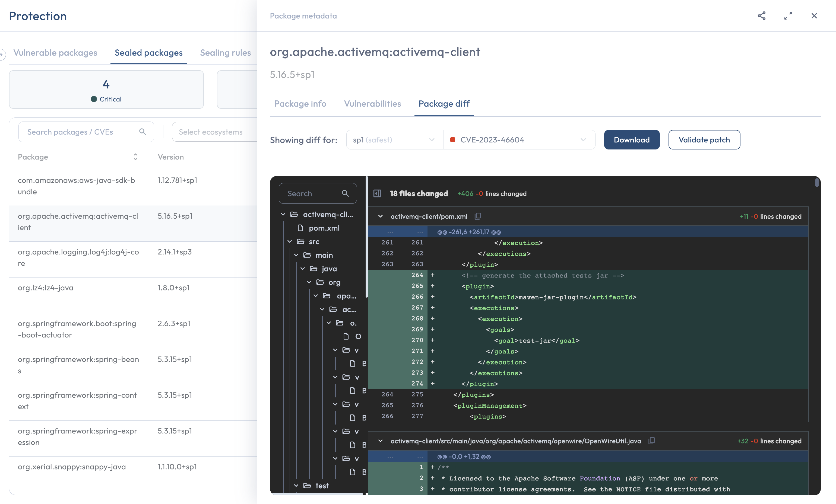Click the Download button
The image size is (836, 504).
pos(631,140)
